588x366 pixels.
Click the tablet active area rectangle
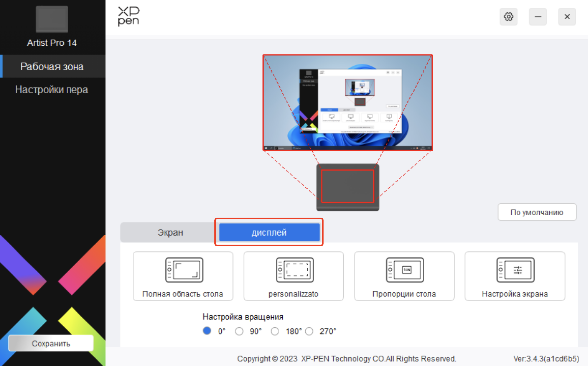tap(348, 186)
